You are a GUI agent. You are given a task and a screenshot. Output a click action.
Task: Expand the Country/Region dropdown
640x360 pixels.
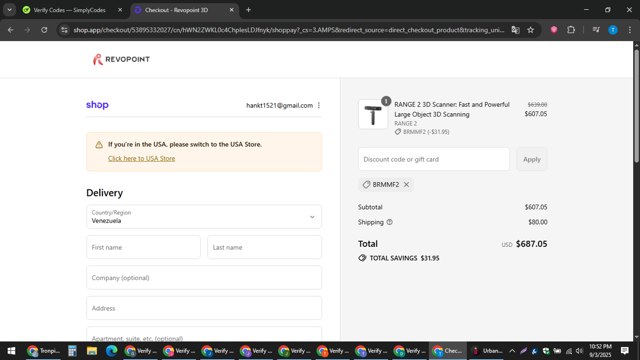204,217
